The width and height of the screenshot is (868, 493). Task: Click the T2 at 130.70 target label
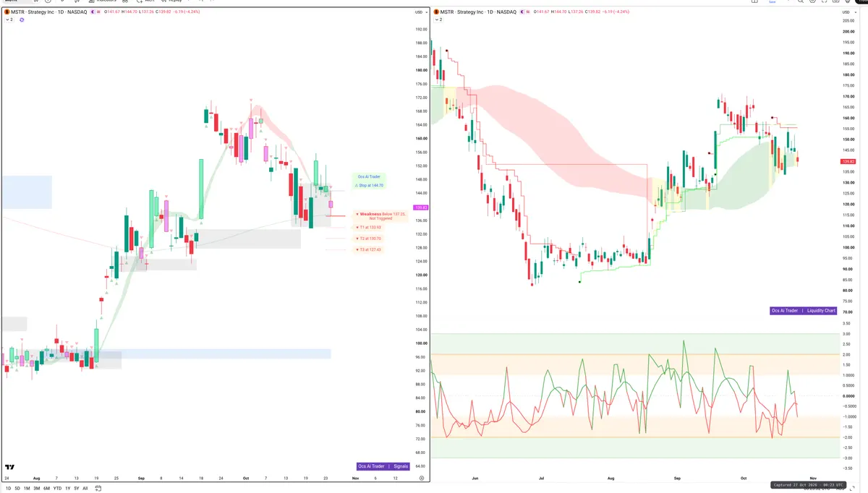[368, 238]
